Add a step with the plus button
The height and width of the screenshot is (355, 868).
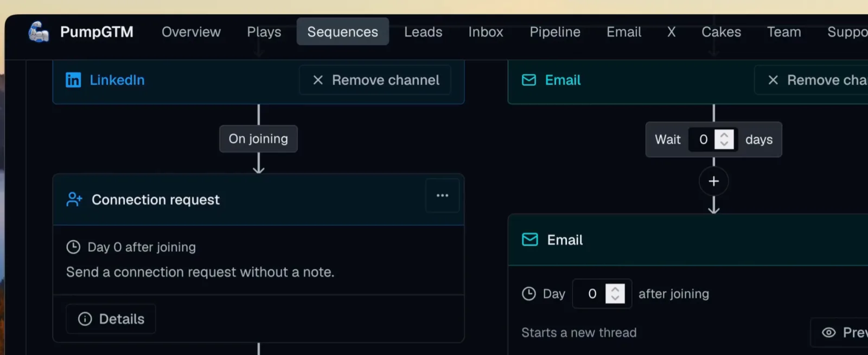pyautogui.click(x=714, y=181)
